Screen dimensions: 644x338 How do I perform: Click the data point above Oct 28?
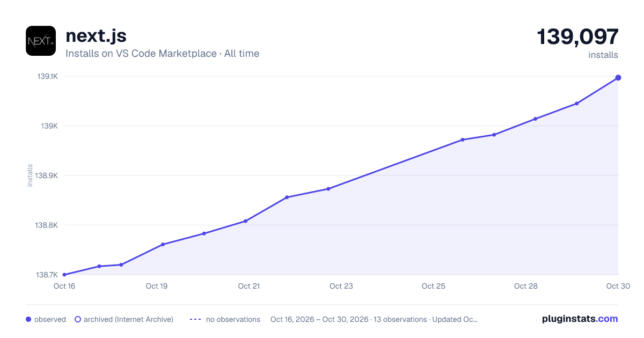(x=536, y=119)
